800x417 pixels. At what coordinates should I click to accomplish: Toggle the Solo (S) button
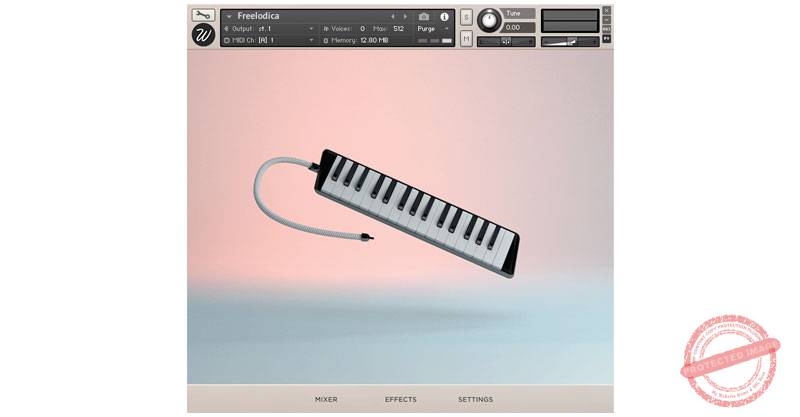pos(466,18)
